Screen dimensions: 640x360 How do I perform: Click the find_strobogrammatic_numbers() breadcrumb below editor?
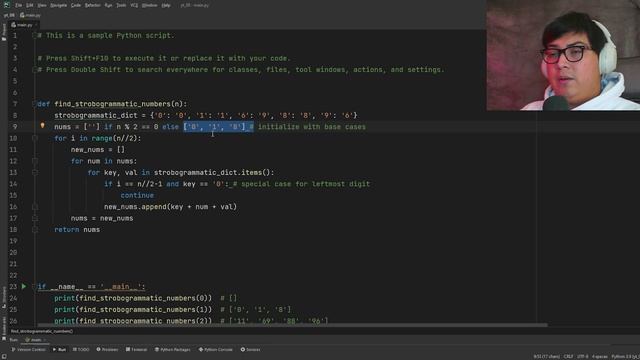click(42, 331)
